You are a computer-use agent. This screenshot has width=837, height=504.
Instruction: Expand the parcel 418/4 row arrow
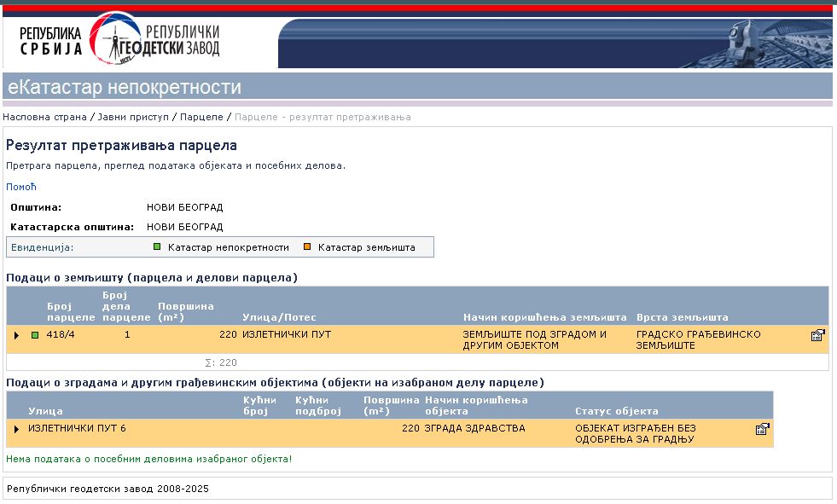coord(16,335)
